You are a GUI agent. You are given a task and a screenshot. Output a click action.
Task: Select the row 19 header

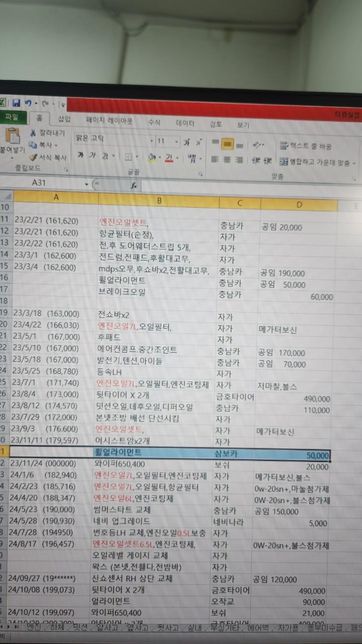(x=5, y=313)
